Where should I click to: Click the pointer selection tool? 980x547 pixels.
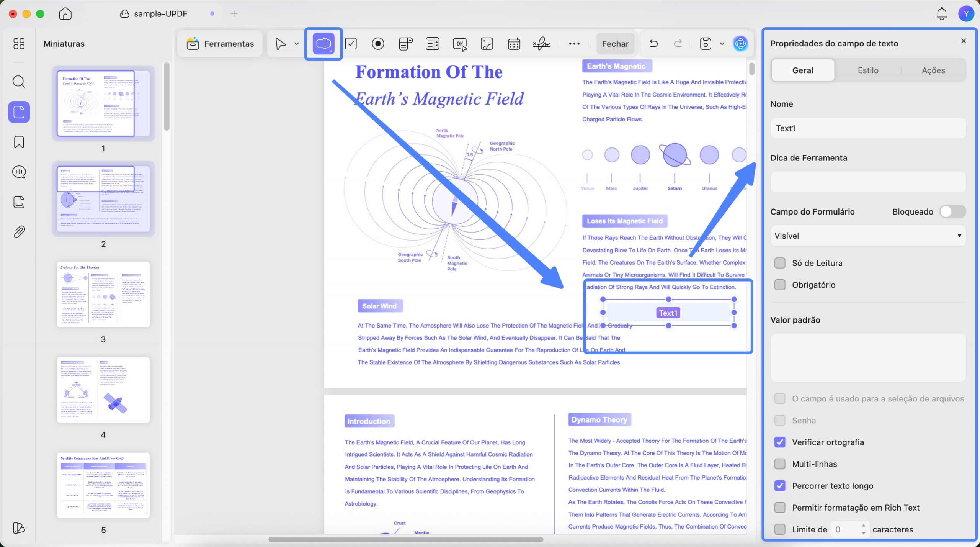pyautogui.click(x=280, y=44)
